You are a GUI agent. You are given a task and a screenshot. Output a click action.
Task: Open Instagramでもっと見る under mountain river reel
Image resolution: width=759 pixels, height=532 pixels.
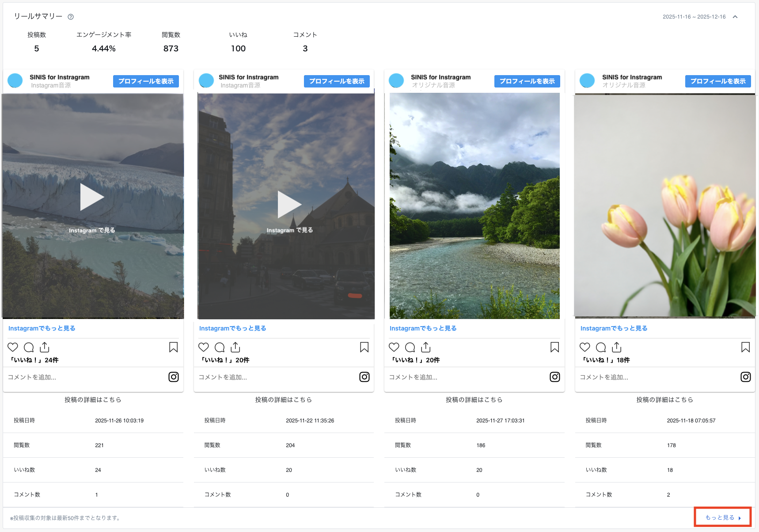(x=423, y=328)
